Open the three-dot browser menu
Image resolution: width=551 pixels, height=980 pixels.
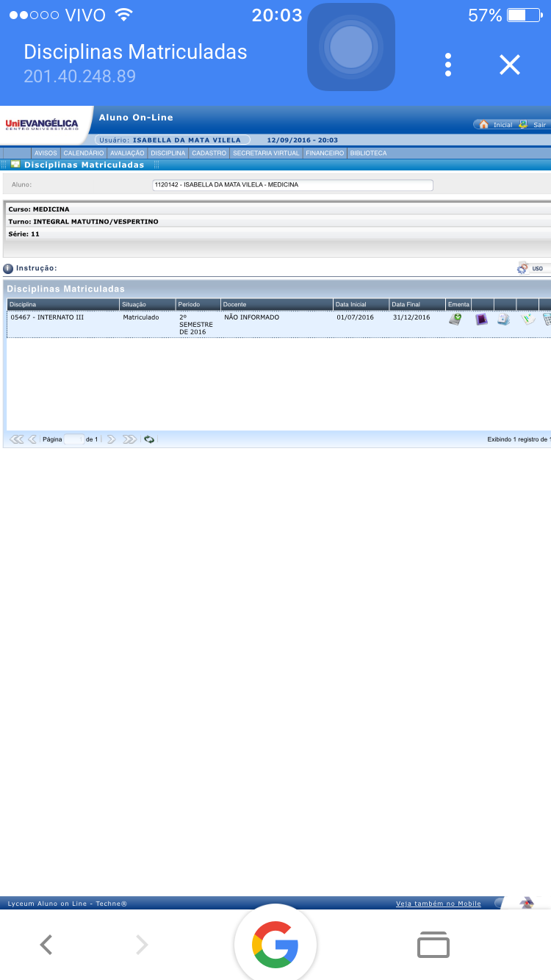click(448, 65)
